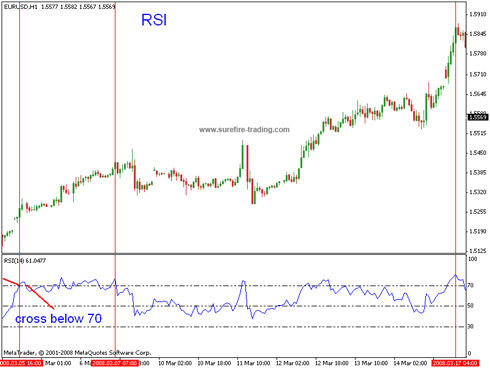This screenshot has width=490, height=368.
Task: Click the RSI scale value 100
Action: tap(473, 259)
